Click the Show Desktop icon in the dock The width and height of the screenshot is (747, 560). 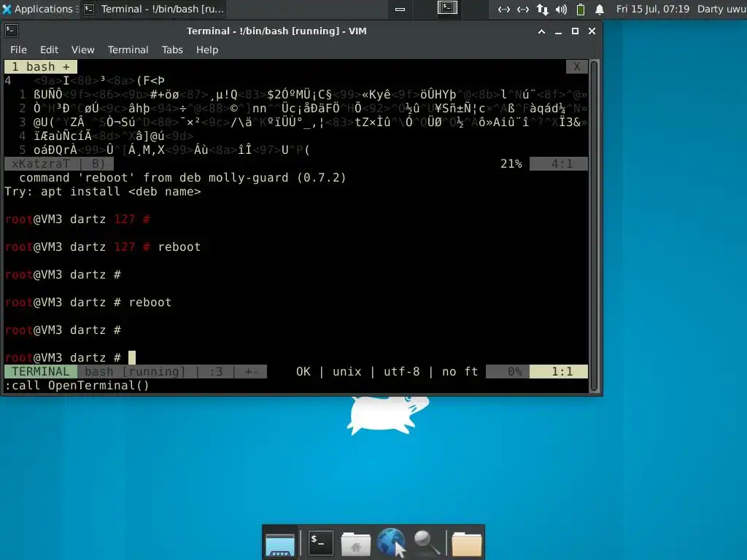(x=280, y=543)
